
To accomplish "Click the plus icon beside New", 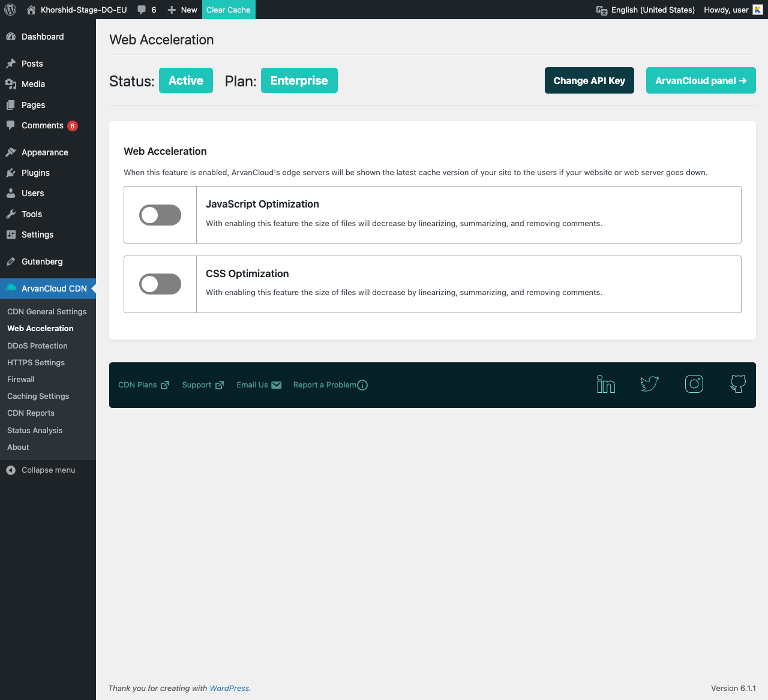I will [172, 10].
